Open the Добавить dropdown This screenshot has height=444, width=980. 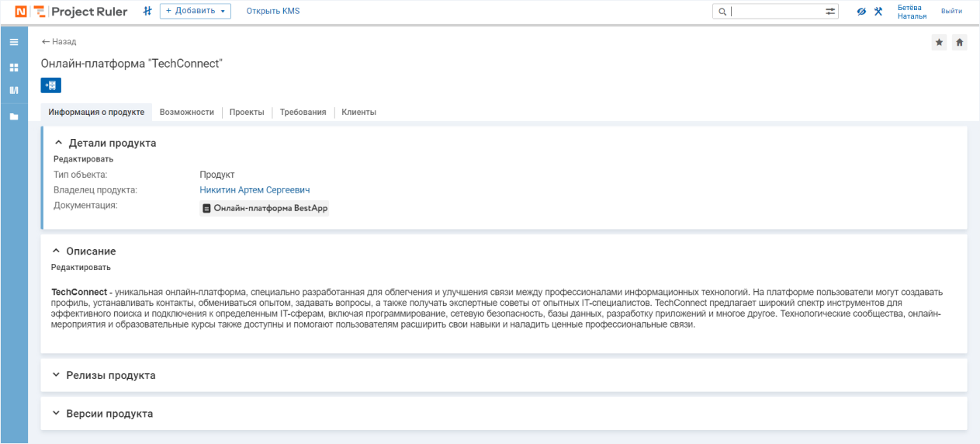196,11
